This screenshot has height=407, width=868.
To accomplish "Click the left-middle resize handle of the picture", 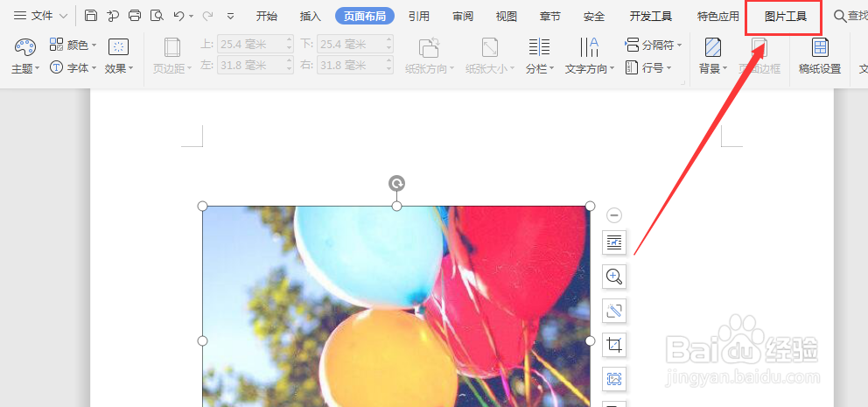I will point(203,340).
